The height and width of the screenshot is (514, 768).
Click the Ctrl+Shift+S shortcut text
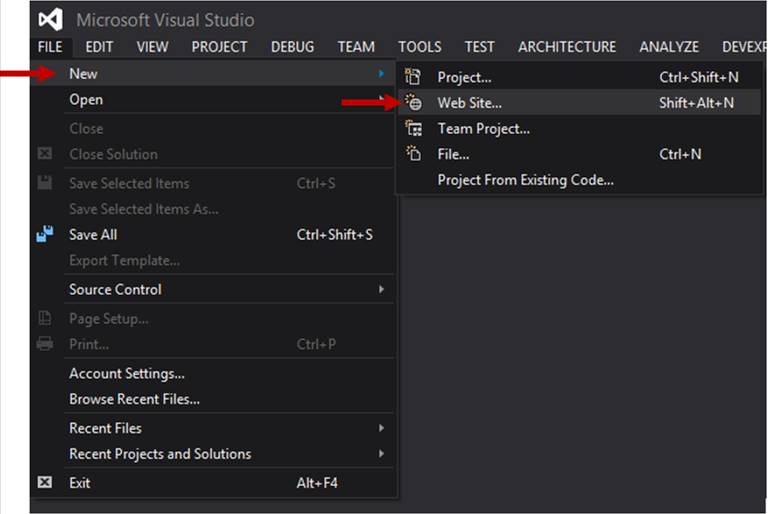335,235
